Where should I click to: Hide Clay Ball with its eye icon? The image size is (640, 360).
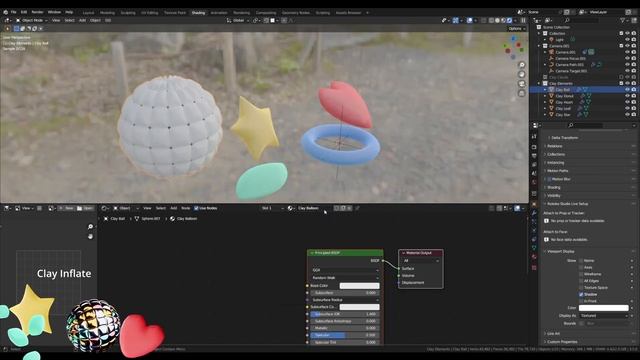tap(627, 89)
